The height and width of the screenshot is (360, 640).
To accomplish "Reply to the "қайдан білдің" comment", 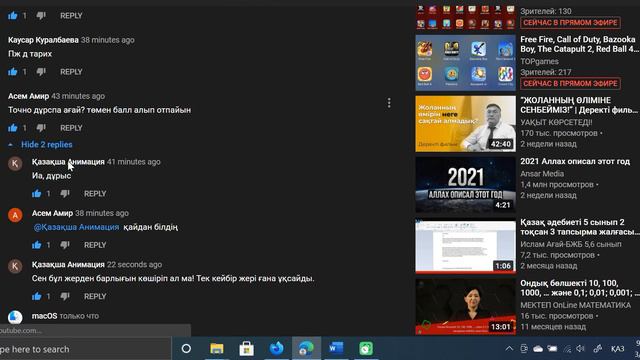I will click(x=95, y=245).
